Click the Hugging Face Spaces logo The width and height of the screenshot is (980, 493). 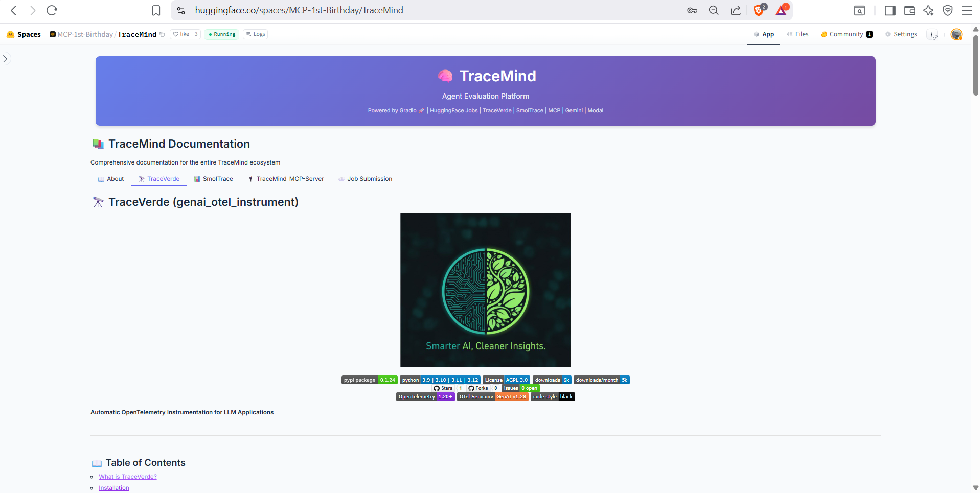pyautogui.click(x=24, y=34)
